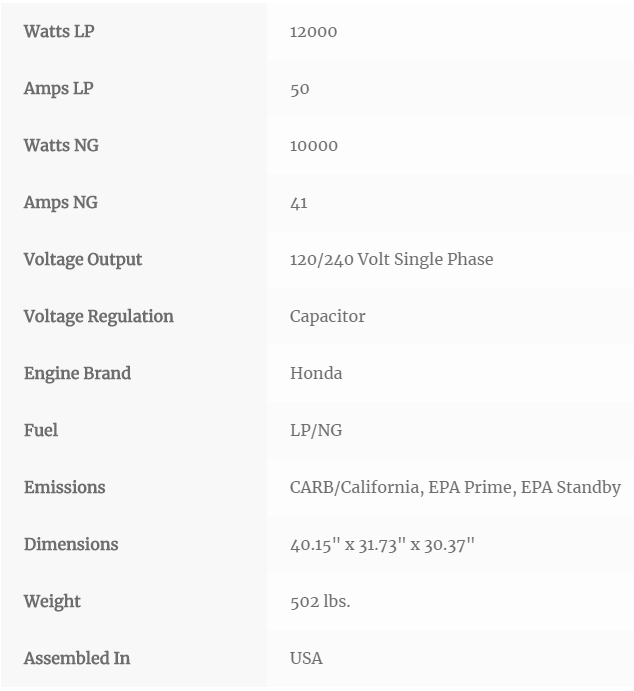Click the Engine Brand label
Screen dimensions: 634x691
(x=78, y=373)
